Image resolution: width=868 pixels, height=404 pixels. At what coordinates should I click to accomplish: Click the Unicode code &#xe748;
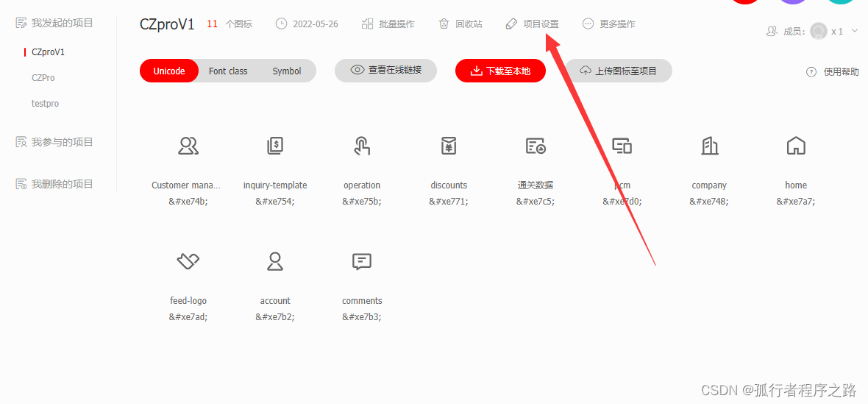click(x=709, y=202)
